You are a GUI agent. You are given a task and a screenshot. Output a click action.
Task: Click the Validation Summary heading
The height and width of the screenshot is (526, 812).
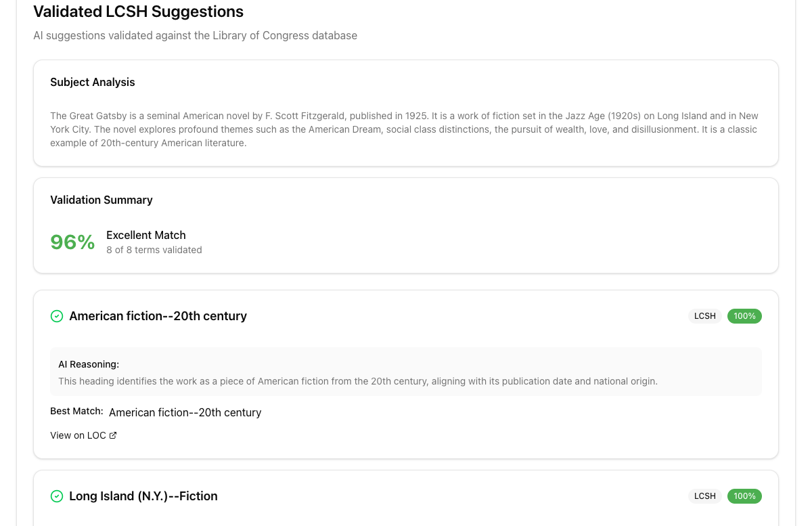(101, 200)
